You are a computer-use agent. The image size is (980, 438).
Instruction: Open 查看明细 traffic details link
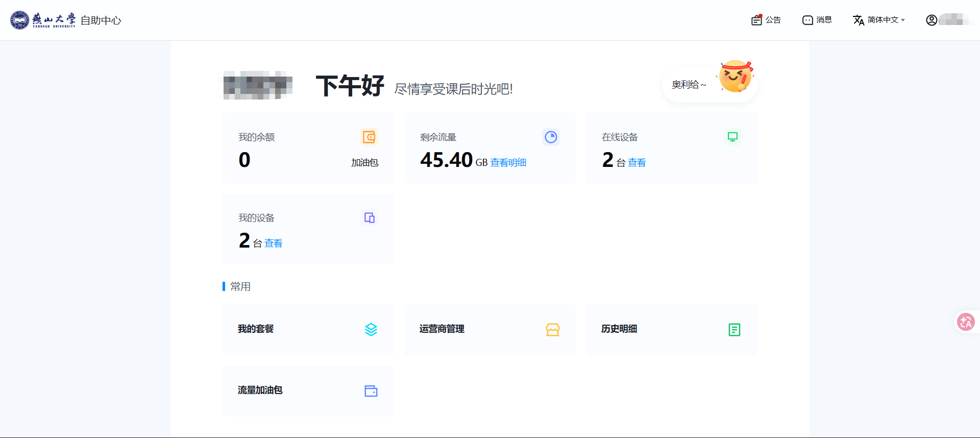point(508,162)
